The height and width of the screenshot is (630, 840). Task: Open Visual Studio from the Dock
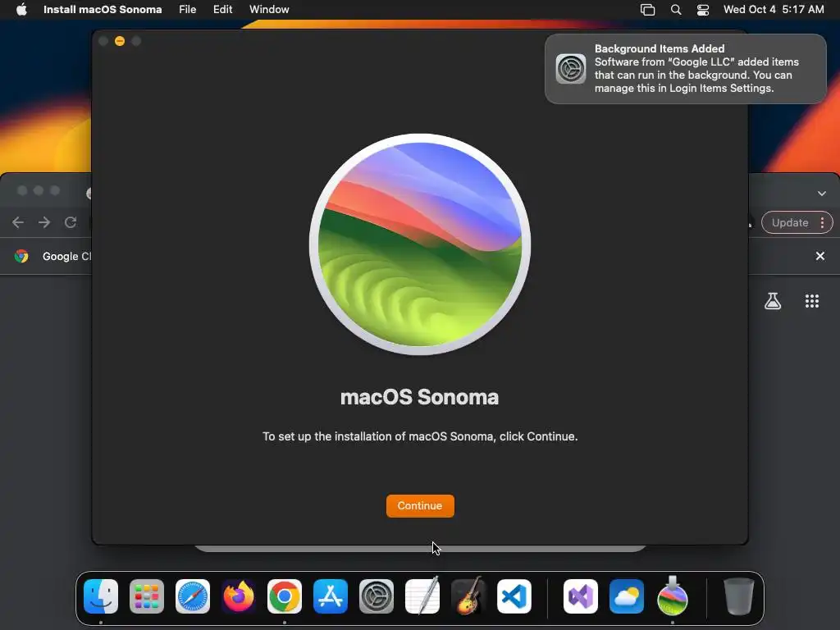click(x=581, y=596)
